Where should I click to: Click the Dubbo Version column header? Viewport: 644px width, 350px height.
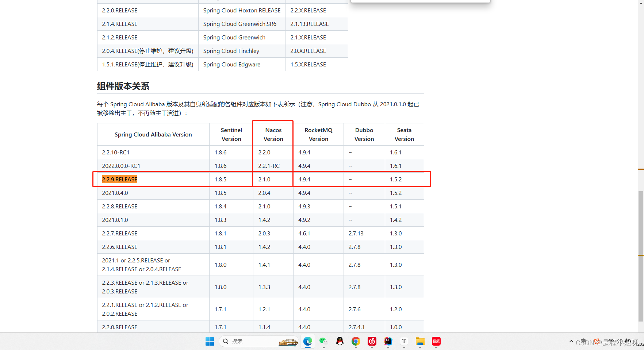364,134
